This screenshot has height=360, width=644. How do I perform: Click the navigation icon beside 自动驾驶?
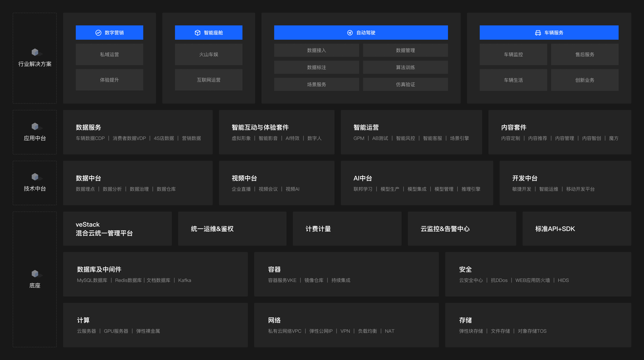click(x=350, y=33)
